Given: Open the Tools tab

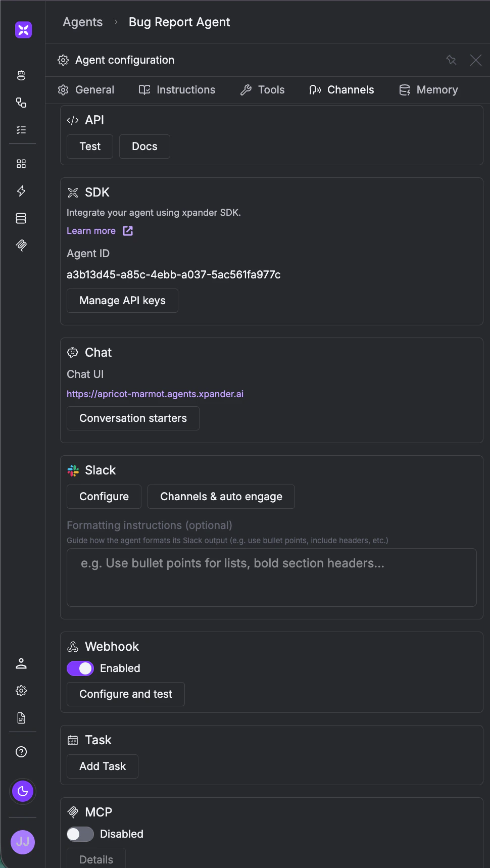Looking at the screenshot, I should (x=262, y=90).
